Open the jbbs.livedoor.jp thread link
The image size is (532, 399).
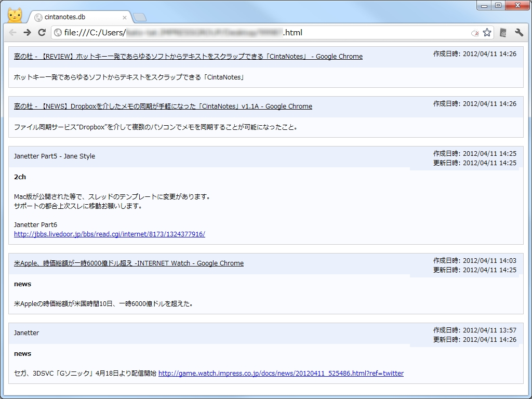(x=109, y=234)
